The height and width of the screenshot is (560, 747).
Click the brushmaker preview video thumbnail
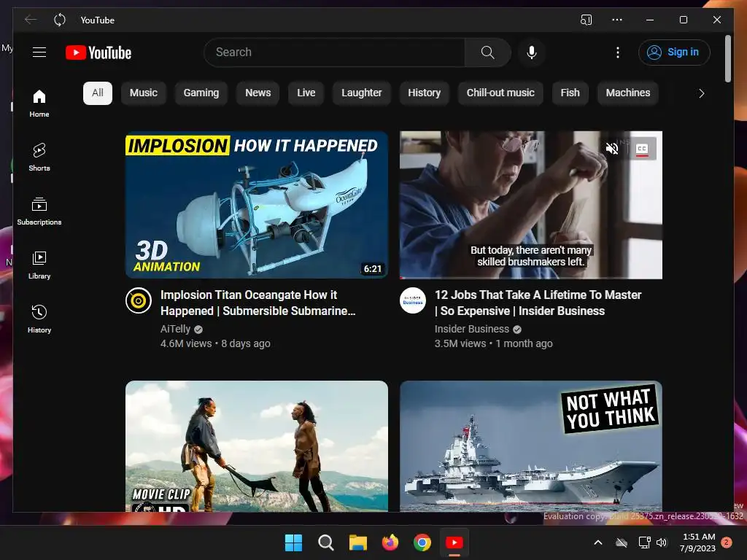pyautogui.click(x=531, y=205)
